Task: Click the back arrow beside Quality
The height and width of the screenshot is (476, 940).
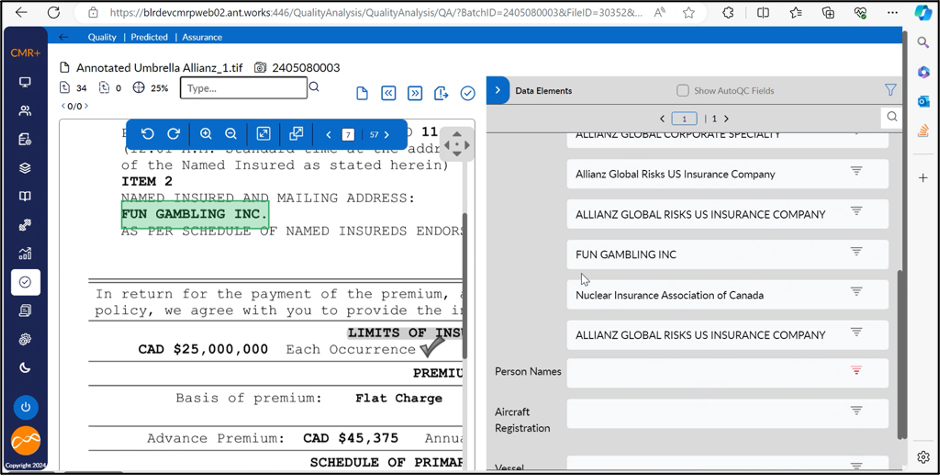Action: 65,37
